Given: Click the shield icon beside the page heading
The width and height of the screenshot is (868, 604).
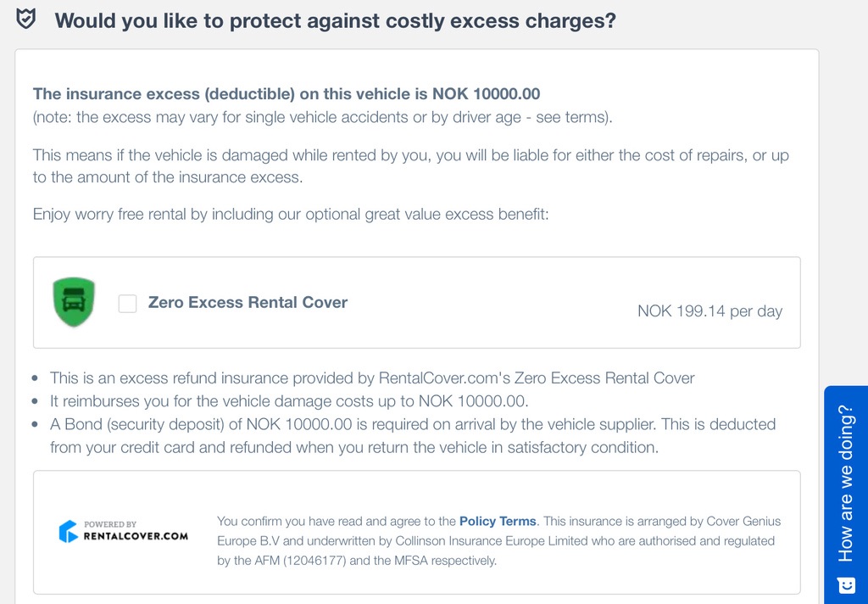Looking at the screenshot, I should pos(26,20).
